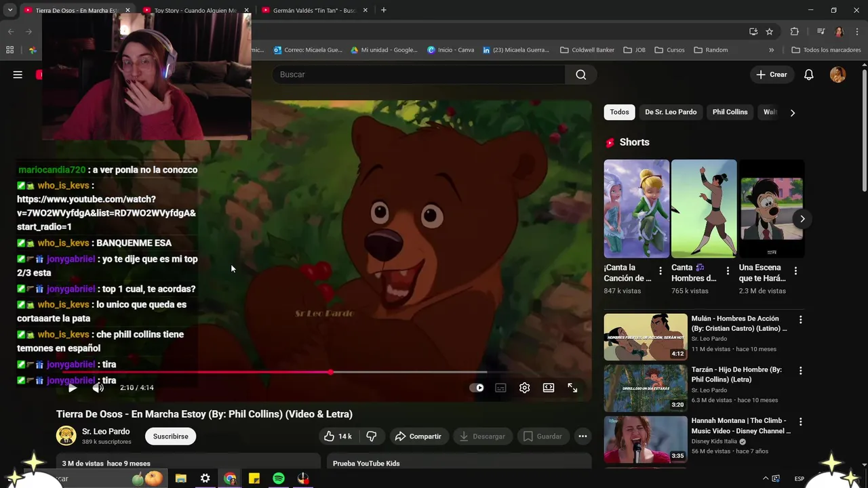Open the ¡Canta la Canción de... short
Image resolution: width=868 pixels, height=488 pixels.
tap(636, 209)
